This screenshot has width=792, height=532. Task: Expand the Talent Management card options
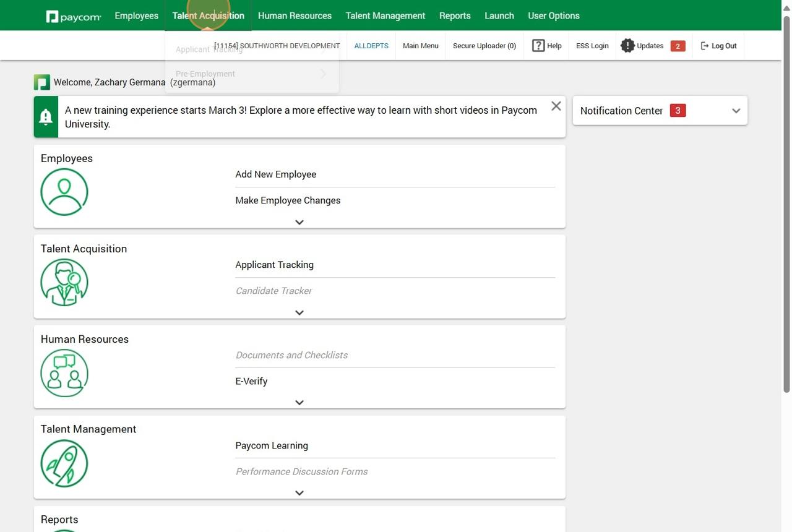[x=299, y=493]
